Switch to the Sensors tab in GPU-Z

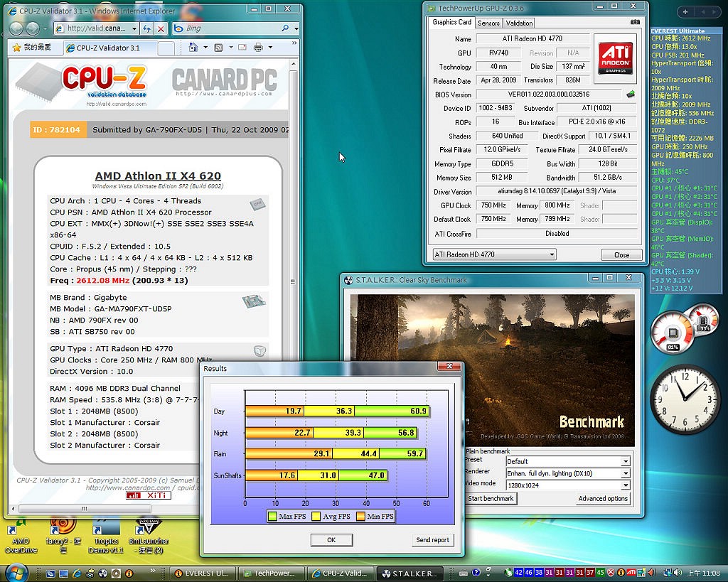coord(488,23)
